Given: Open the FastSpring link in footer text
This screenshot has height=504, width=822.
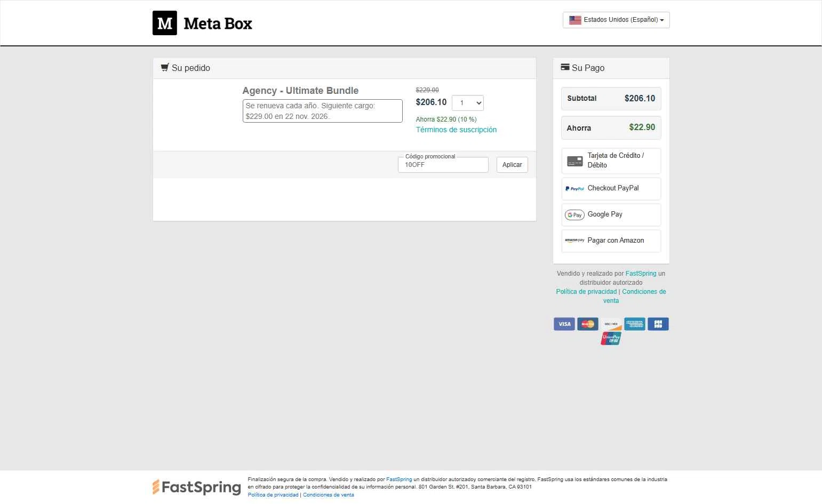Looking at the screenshot, I should coord(399,479).
